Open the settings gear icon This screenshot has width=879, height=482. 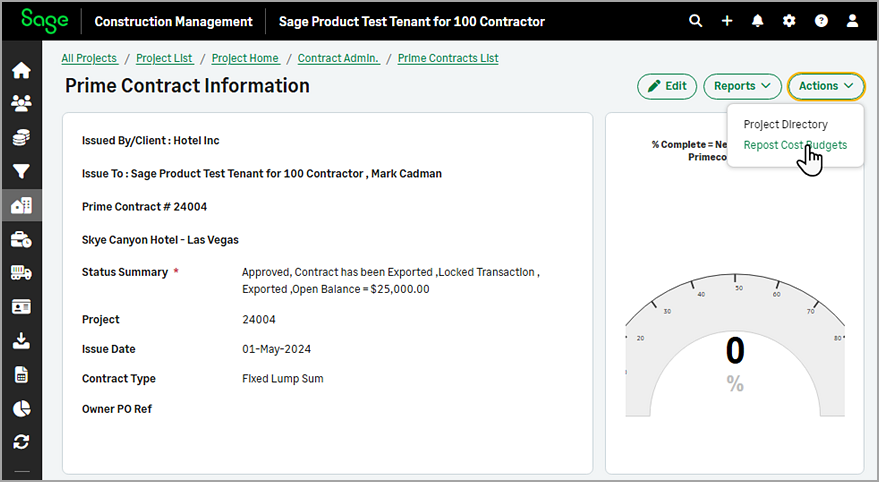coord(789,21)
